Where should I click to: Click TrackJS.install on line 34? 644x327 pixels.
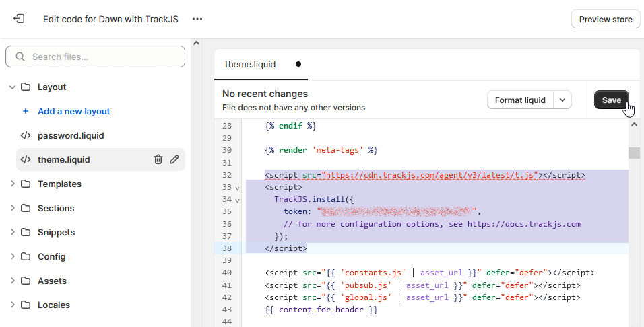[x=310, y=199]
